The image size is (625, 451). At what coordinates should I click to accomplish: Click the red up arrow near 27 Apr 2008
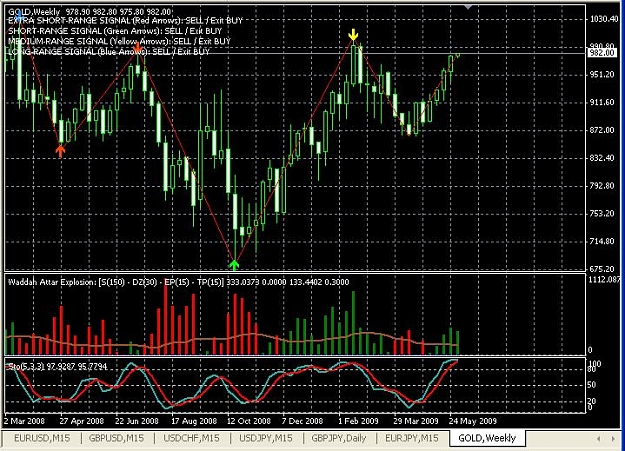pos(60,151)
